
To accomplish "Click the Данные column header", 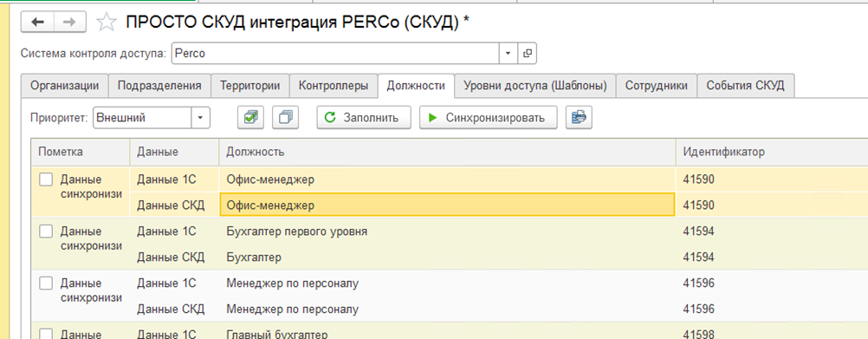I will tap(174, 152).
